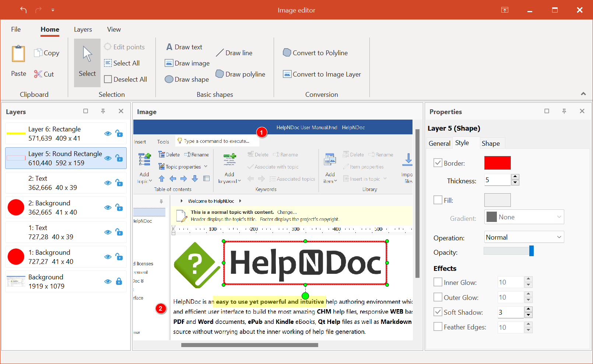The height and width of the screenshot is (364, 593).
Task: Open the Gradient dropdown
Action: point(524,217)
